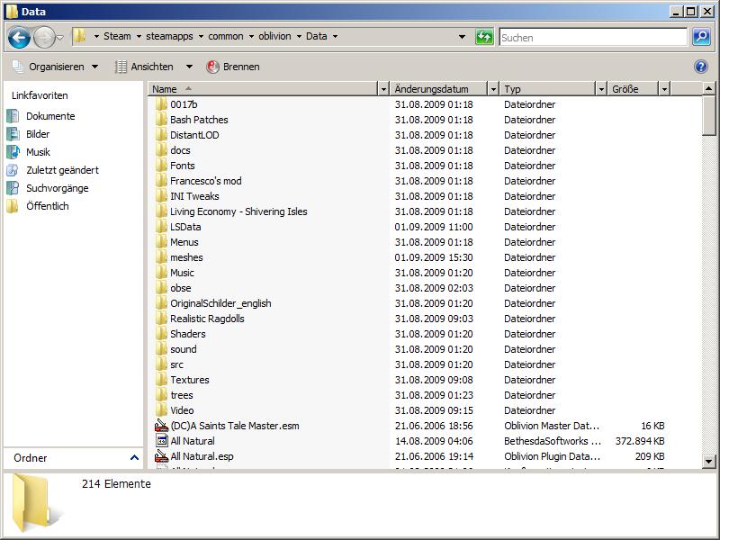Viewport: 756px width, 540px height.
Task: Click the green refresh button
Action: tap(484, 37)
